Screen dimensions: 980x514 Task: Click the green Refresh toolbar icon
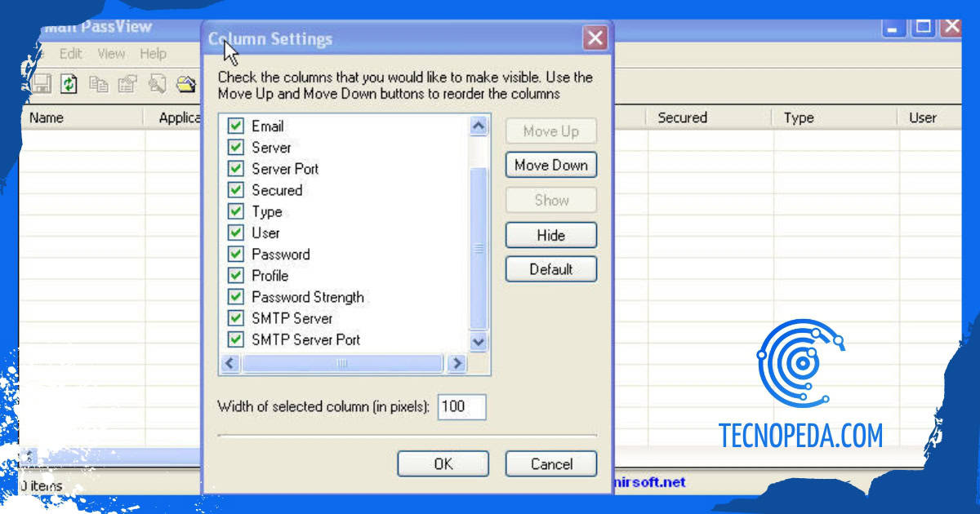69,82
